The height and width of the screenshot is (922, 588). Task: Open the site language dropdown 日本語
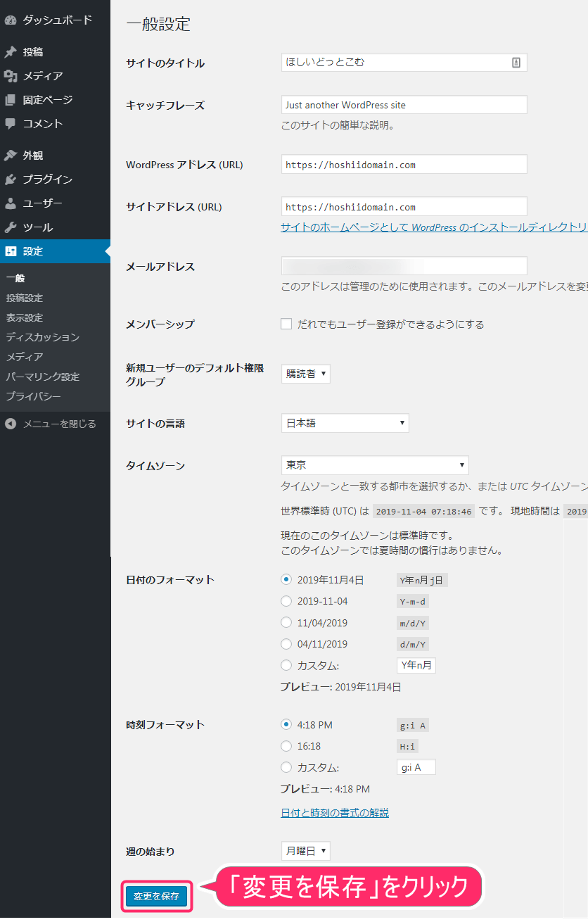(345, 423)
